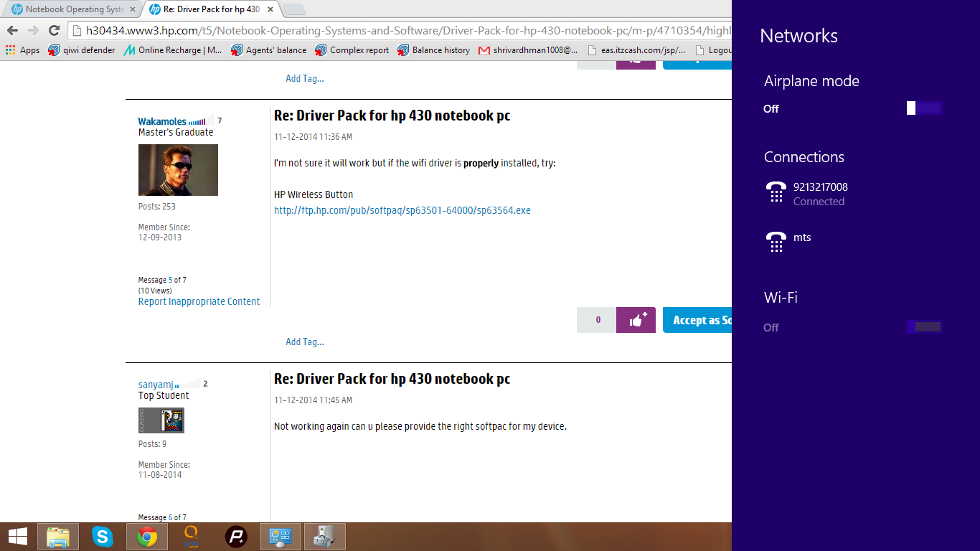
Task: Click the 11-12-2014 11:36 AM timestamp
Action: pyautogui.click(x=313, y=136)
